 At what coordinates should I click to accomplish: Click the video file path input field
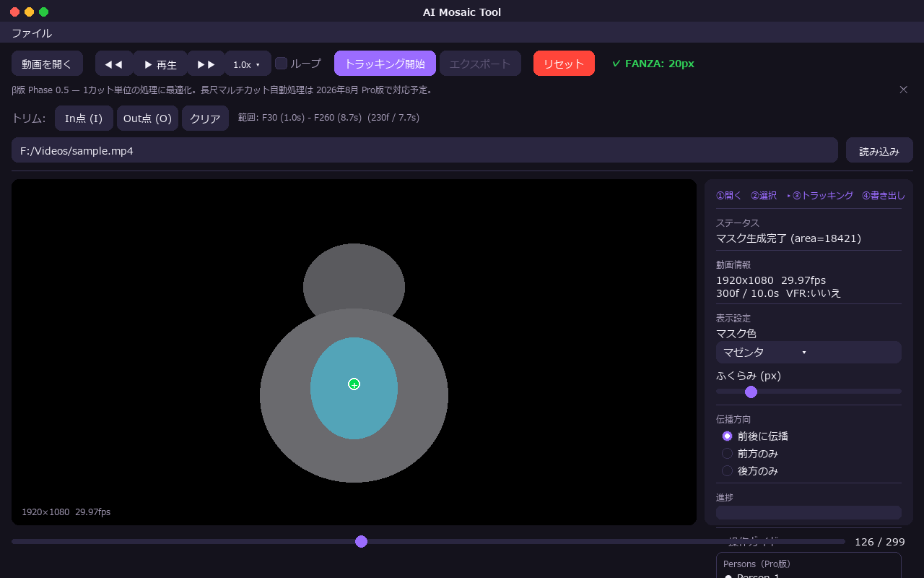click(424, 150)
